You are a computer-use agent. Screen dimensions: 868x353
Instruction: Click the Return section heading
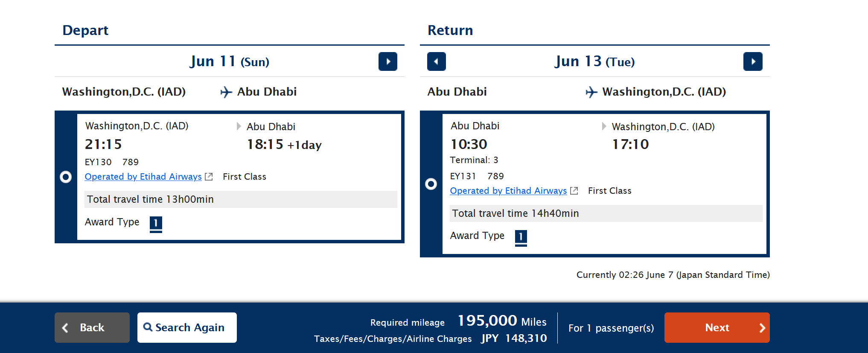point(450,30)
